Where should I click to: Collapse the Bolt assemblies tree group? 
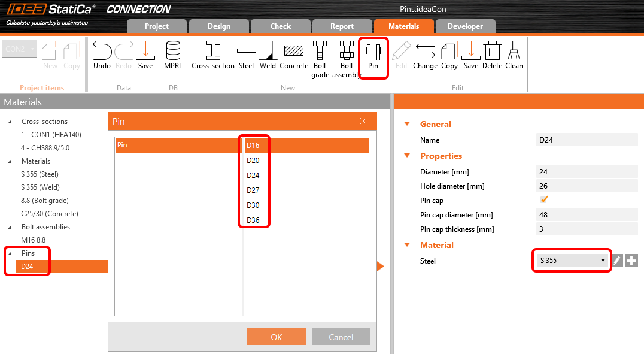[10, 227]
